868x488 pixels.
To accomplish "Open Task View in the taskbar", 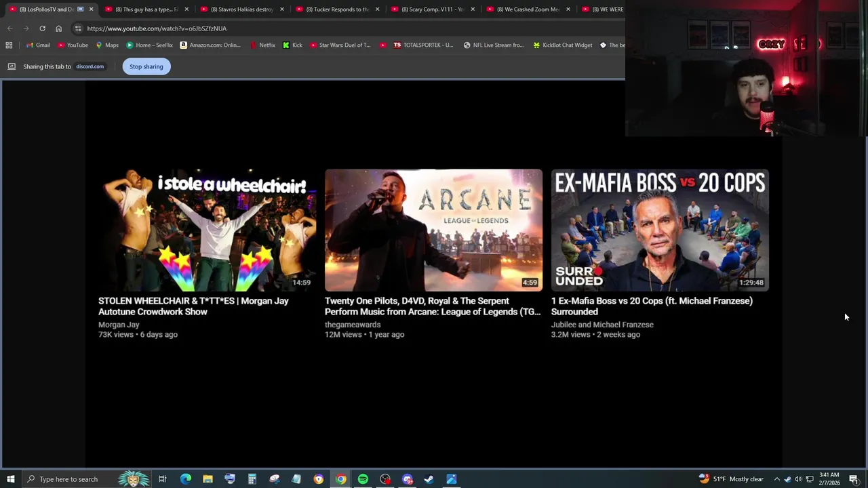I will click(163, 479).
